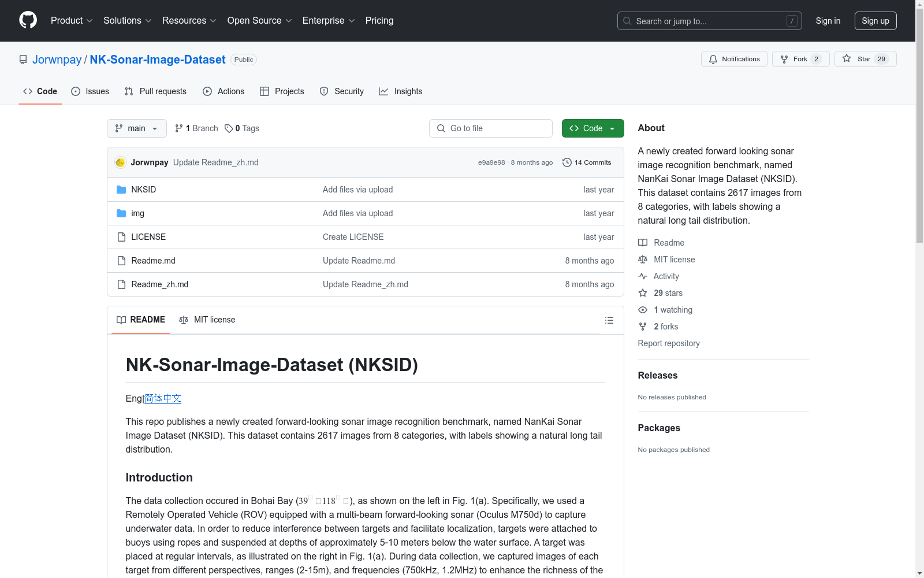View the 0 Tags list
Image resolution: width=924 pixels, height=578 pixels.
click(x=242, y=128)
